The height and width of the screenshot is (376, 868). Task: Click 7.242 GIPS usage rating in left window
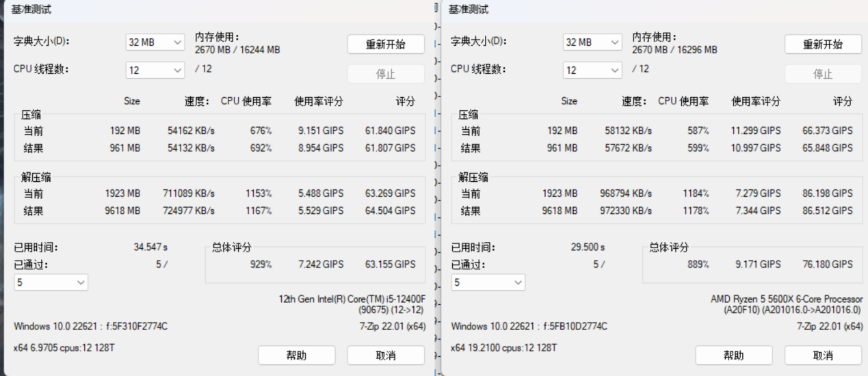click(320, 265)
